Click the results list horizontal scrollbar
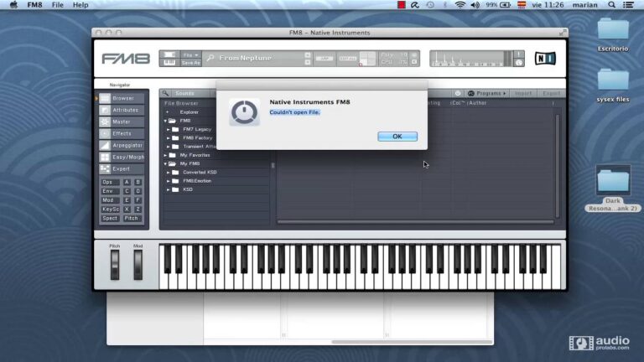Viewport: 644px width, 362px height. (x=415, y=222)
